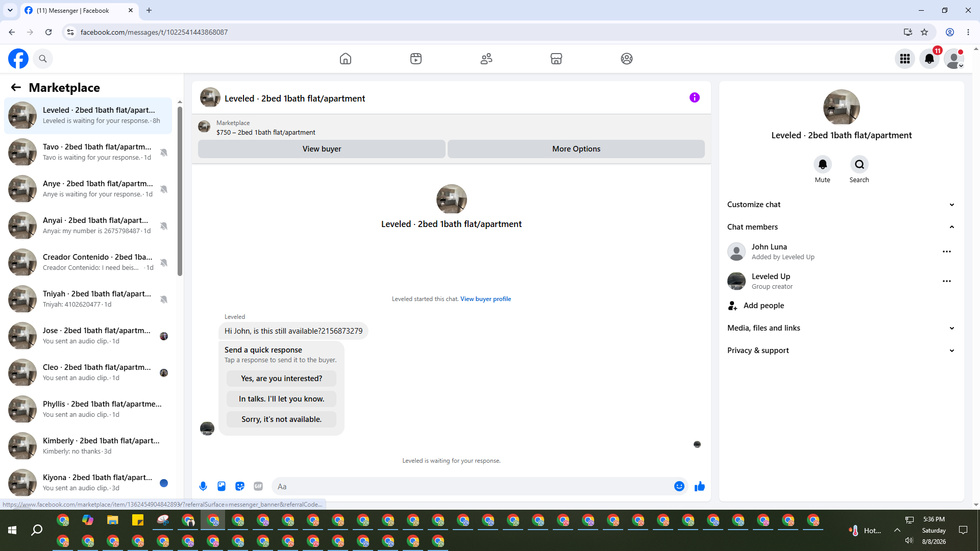Record a voice clip microphone icon
The image size is (980, 551).
click(203, 486)
